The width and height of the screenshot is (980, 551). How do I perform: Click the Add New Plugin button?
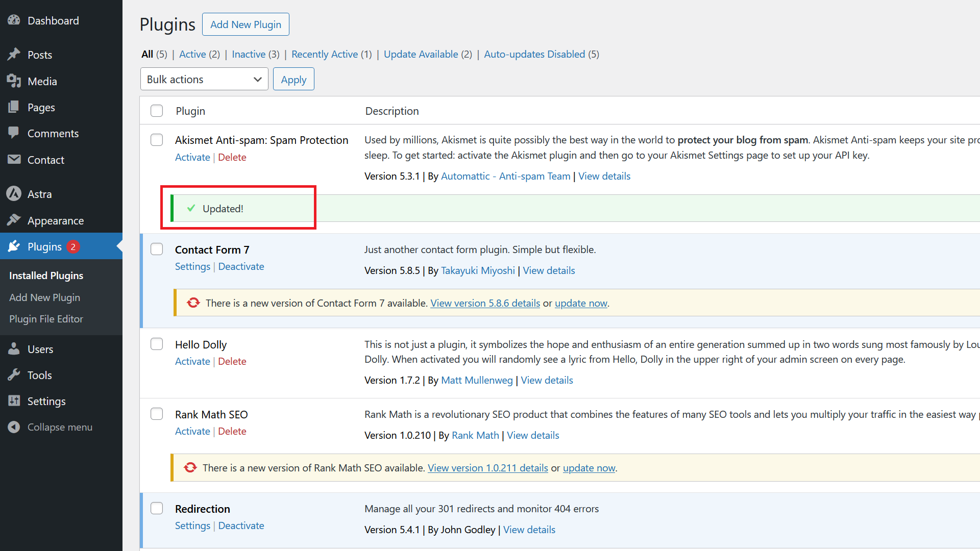pyautogui.click(x=246, y=24)
